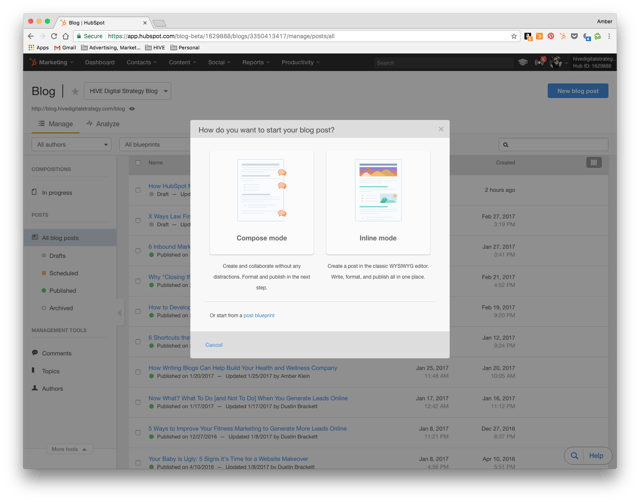640x502 pixels.
Task: Click the Compose mode illustration
Action: pyautogui.click(x=262, y=191)
